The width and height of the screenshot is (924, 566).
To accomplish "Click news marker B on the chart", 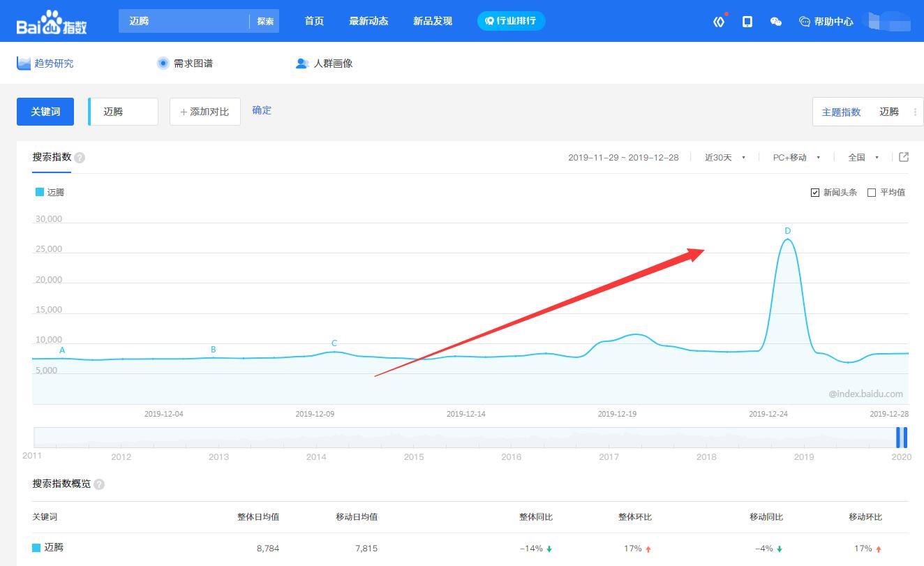I will pos(214,350).
